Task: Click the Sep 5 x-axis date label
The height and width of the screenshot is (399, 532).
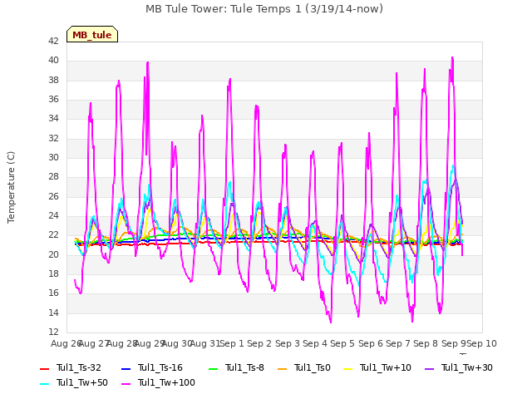Action: [x=342, y=343]
